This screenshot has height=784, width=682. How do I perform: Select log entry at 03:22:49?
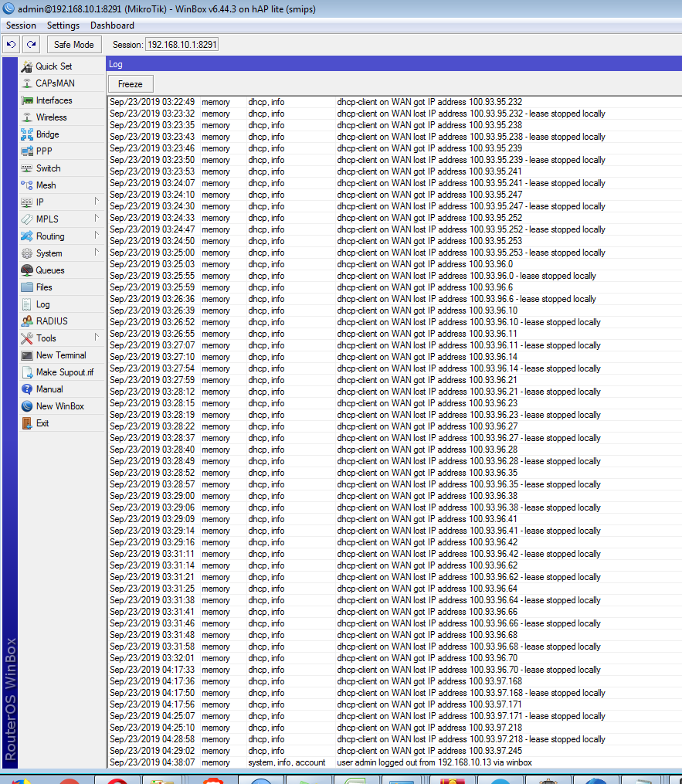(395, 102)
